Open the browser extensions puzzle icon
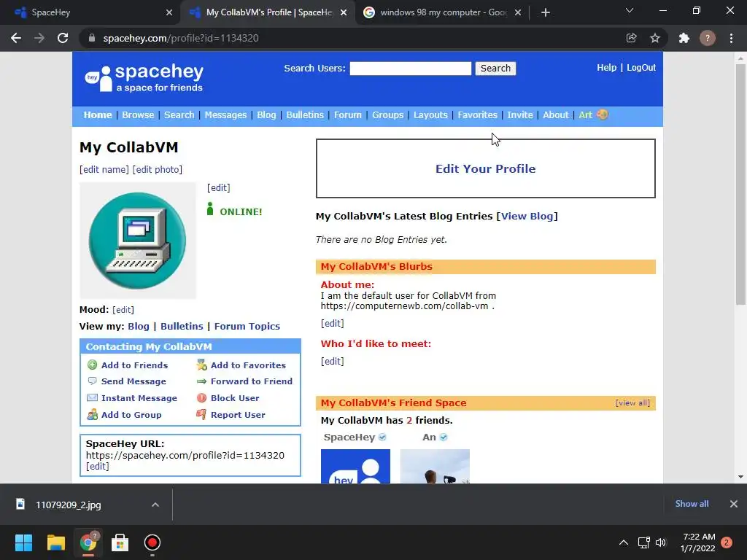Screen dimensions: 747x560 coord(684,38)
